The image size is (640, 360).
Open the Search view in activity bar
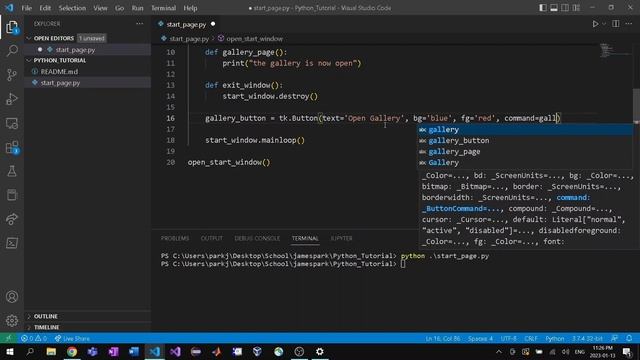click(x=12, y=51)
